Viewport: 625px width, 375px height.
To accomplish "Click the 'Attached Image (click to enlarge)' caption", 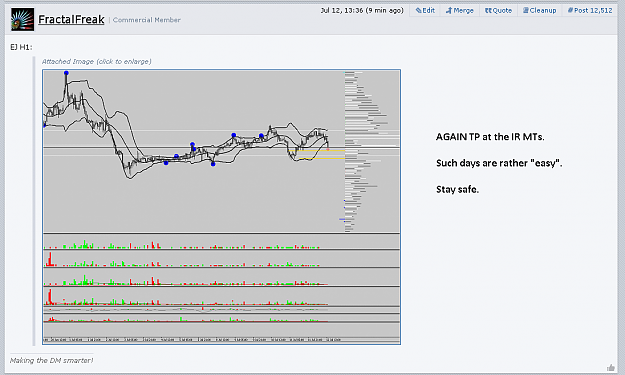I will point(96,61).
